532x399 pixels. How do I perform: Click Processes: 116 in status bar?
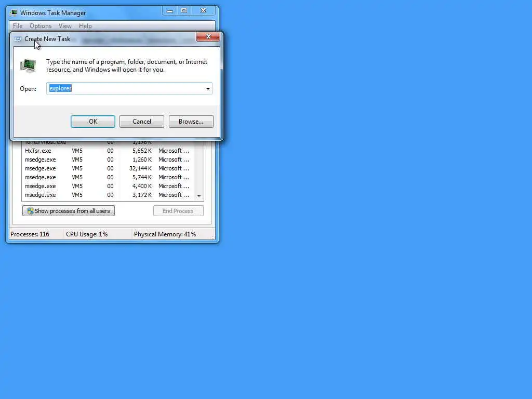30,234
